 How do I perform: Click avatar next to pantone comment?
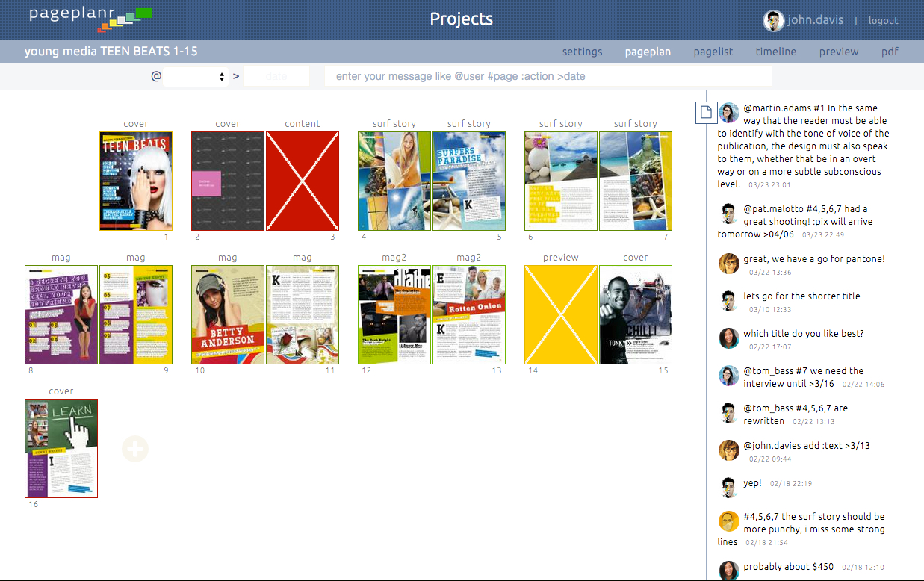(x=729, y=263)
